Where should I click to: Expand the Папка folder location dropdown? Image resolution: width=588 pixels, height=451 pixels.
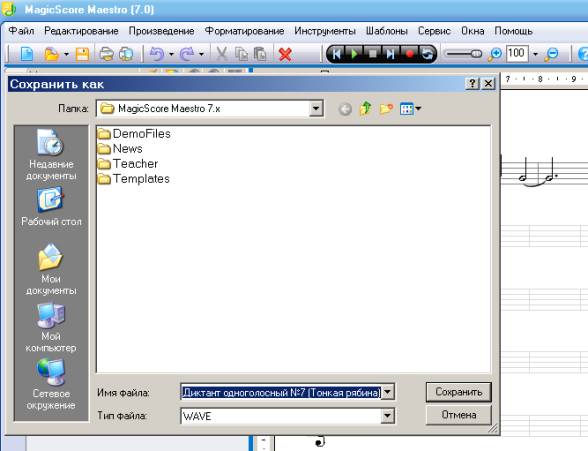pyautogui.click(x=316, y=109)
